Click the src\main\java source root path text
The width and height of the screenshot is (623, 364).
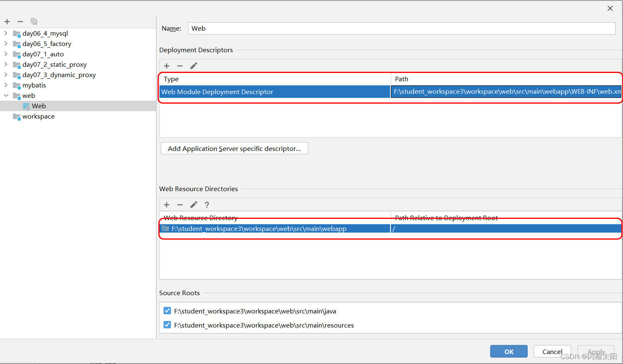click(255, 311)
